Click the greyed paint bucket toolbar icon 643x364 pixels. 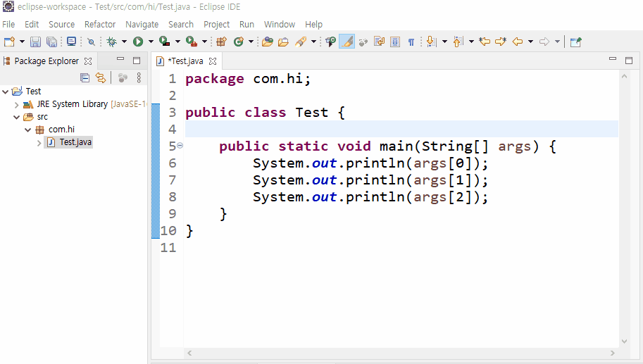(x=363, y=42)
